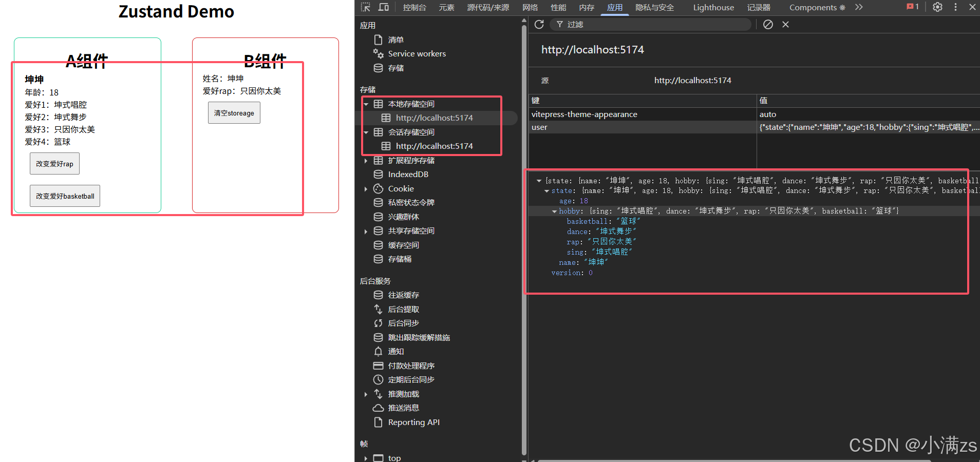Open Reporting API item
Image resolution: width=980 pixels, height=462 pixels.
pyautogui.click(x=413, y=422)
